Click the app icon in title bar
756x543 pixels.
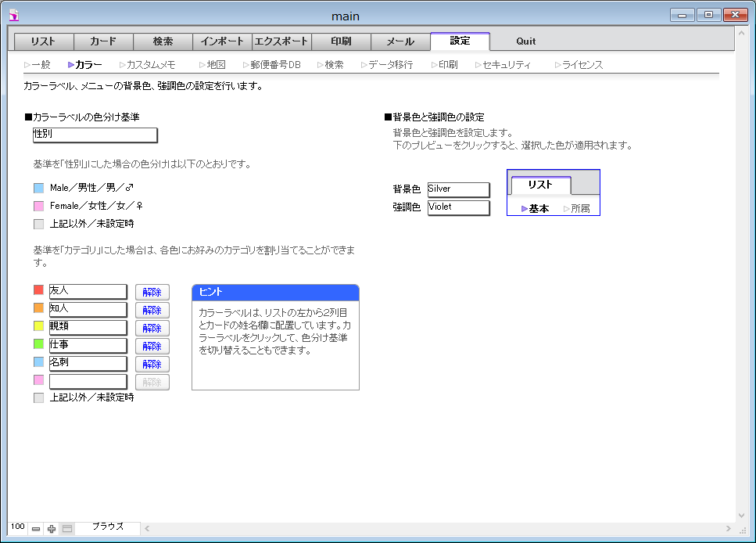pos(13,16)
